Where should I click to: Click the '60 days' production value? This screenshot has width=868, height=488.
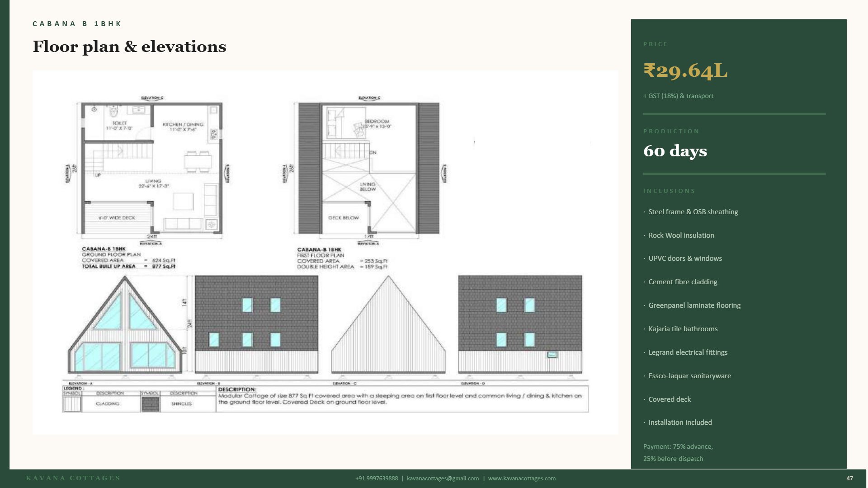tap(675, 151)
